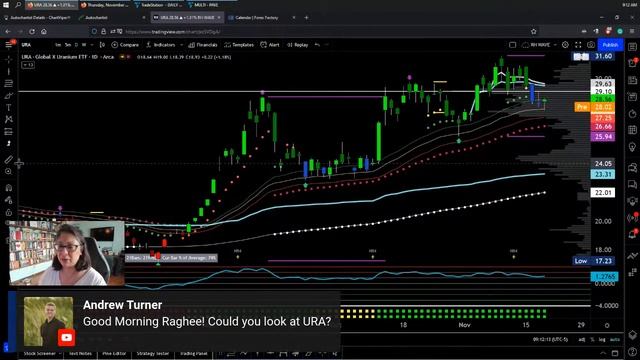Open the Financials menu

(x=203, y=45)
